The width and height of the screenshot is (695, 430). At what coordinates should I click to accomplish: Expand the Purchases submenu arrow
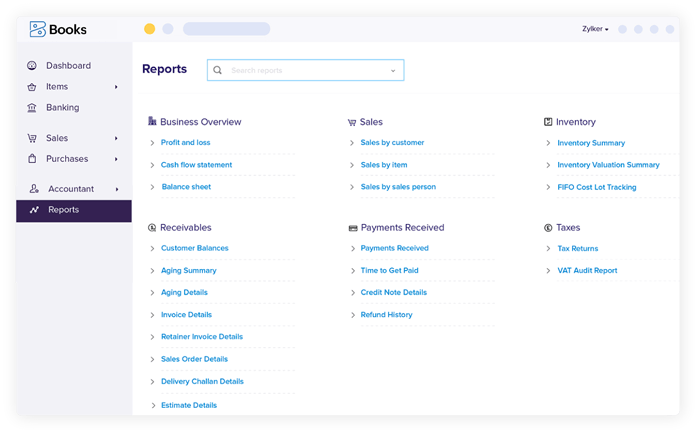pyautogui.click(x=116, y=159)
